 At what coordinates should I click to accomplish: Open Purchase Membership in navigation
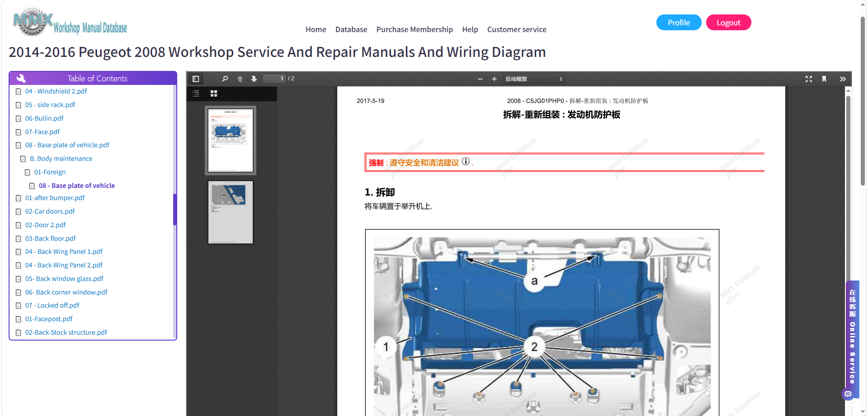click(415, 29)
